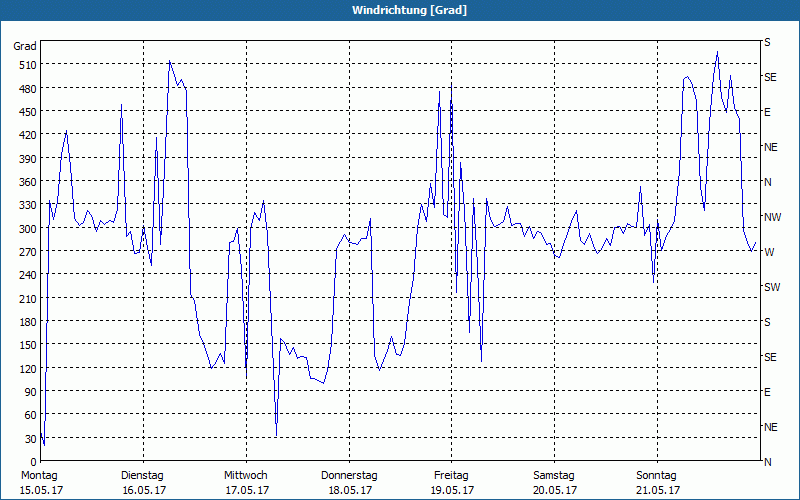Click the 300 tick label

(28, 229)
